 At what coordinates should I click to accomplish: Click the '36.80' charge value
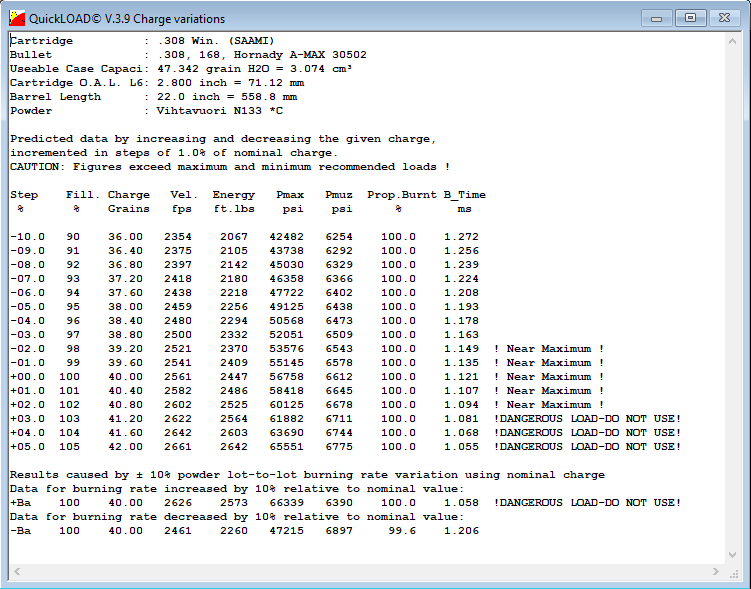[x=125, y=264]
